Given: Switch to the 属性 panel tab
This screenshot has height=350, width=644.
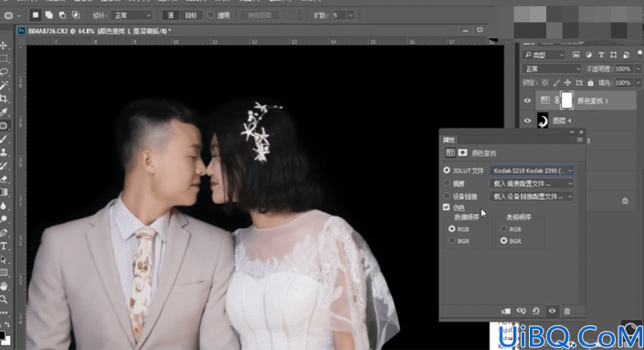Looking at the screenshot, I should coord(449,140).
